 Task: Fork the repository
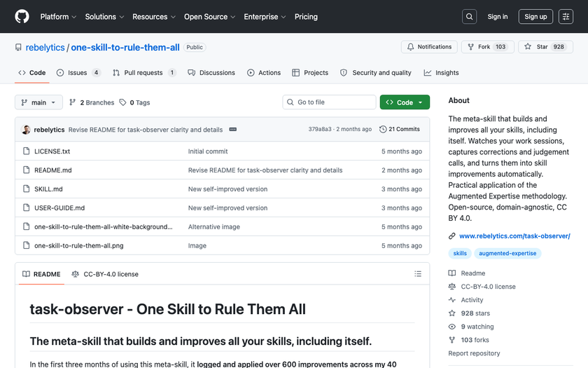487,47
